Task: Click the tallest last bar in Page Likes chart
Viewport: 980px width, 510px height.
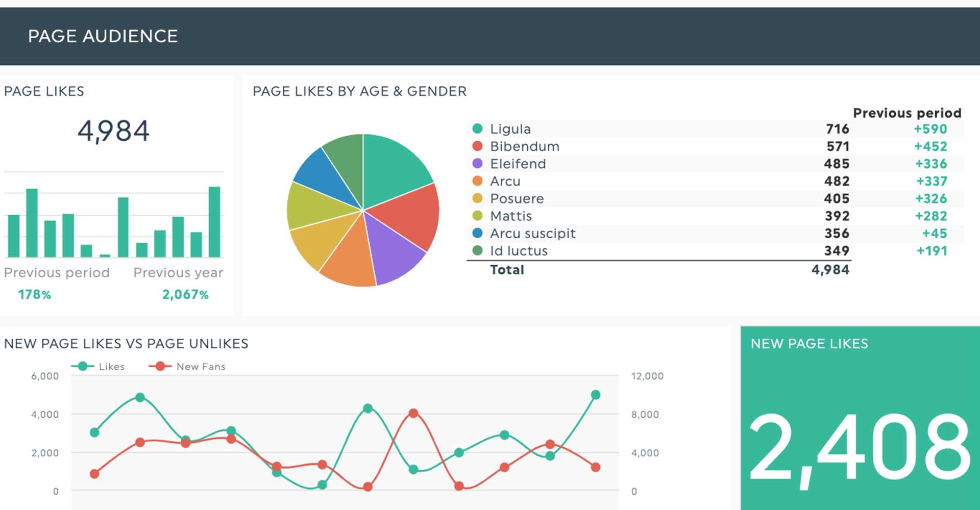Action: point(214,222)
